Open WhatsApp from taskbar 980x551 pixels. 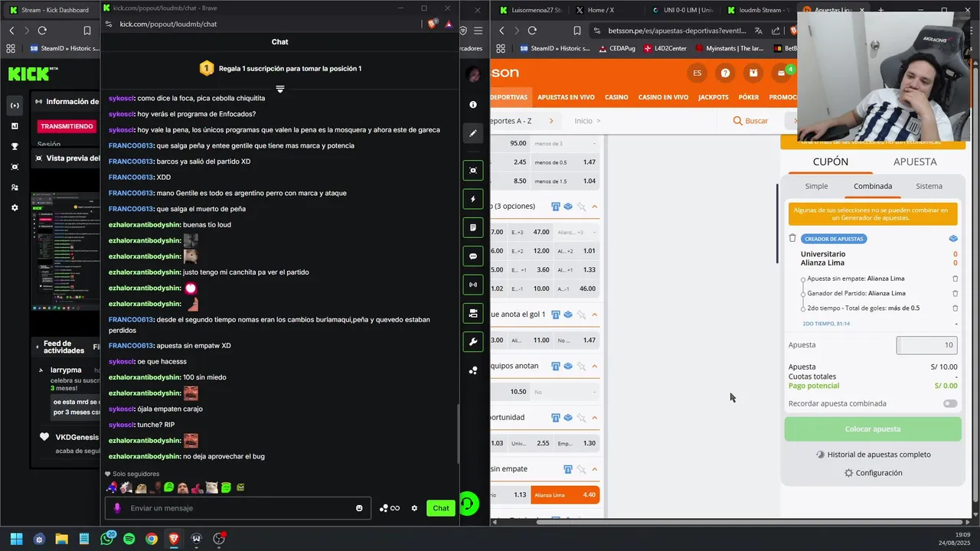(106, 539)
